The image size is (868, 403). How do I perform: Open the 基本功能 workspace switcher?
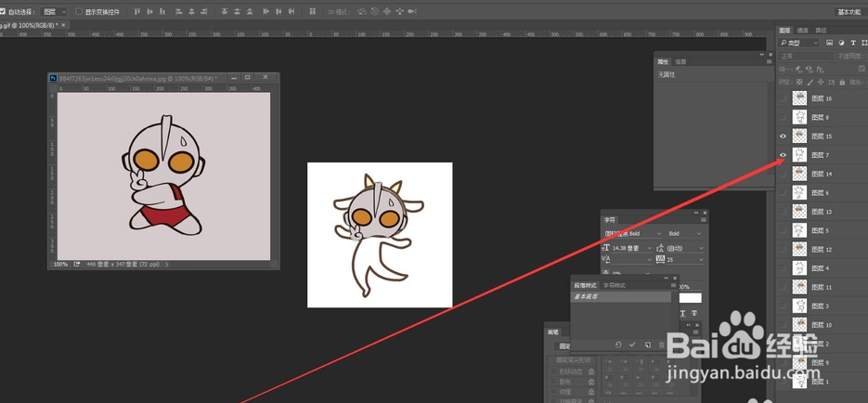tap(849, 12)
